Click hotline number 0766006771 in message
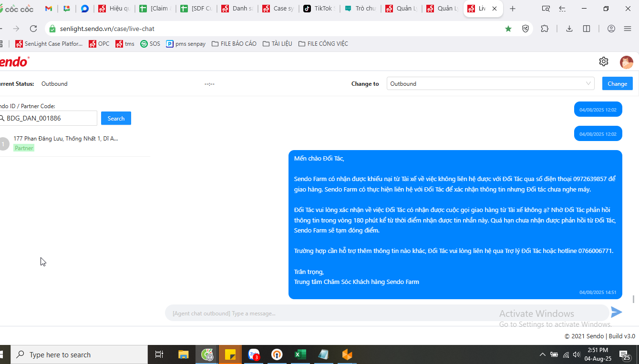Screen dimensions: 639x364 596,251
